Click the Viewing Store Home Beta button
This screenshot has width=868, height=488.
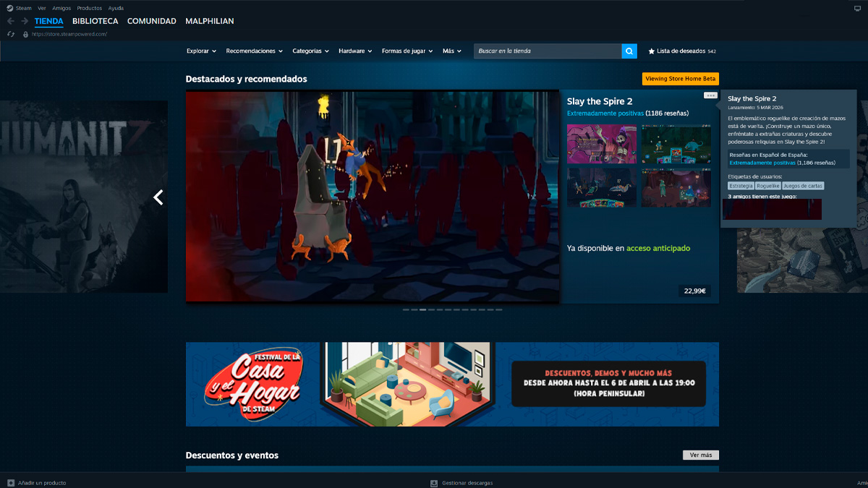click(679, 79)
